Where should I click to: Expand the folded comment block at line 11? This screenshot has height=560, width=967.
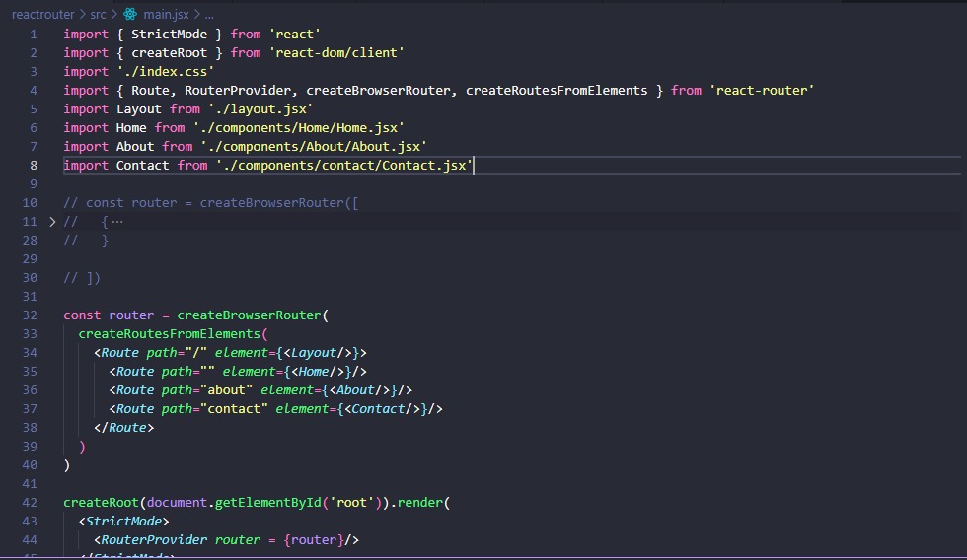coord(52,222)
